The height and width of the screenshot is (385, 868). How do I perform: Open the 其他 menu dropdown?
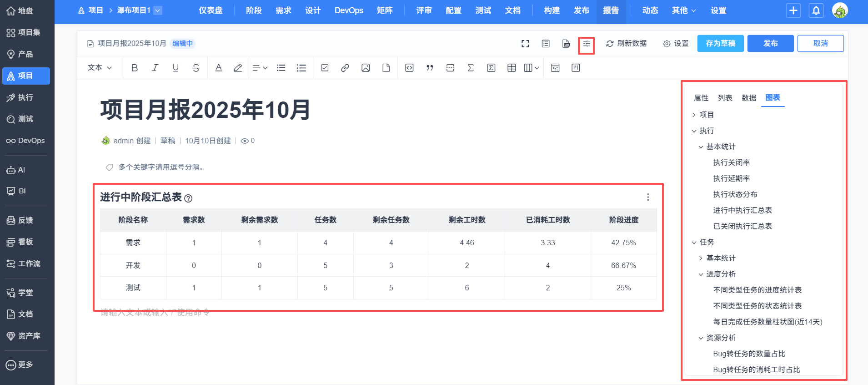(x=684, y=10)
